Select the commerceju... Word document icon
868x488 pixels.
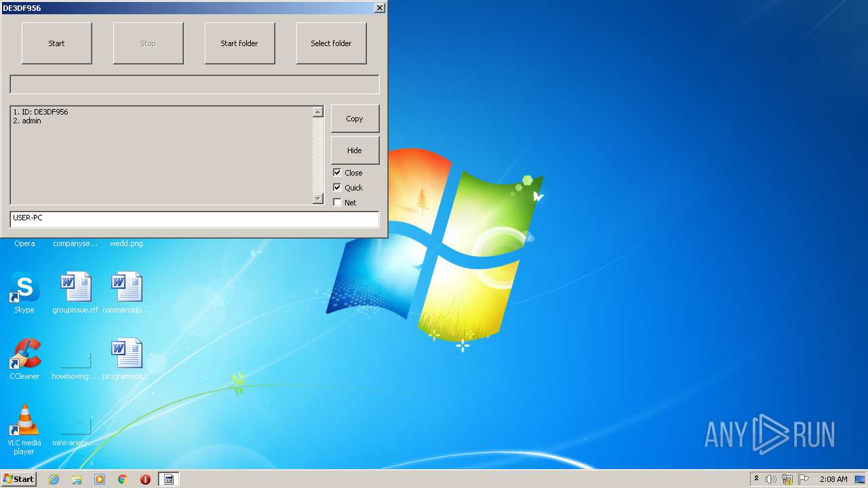tap(127, 293)
